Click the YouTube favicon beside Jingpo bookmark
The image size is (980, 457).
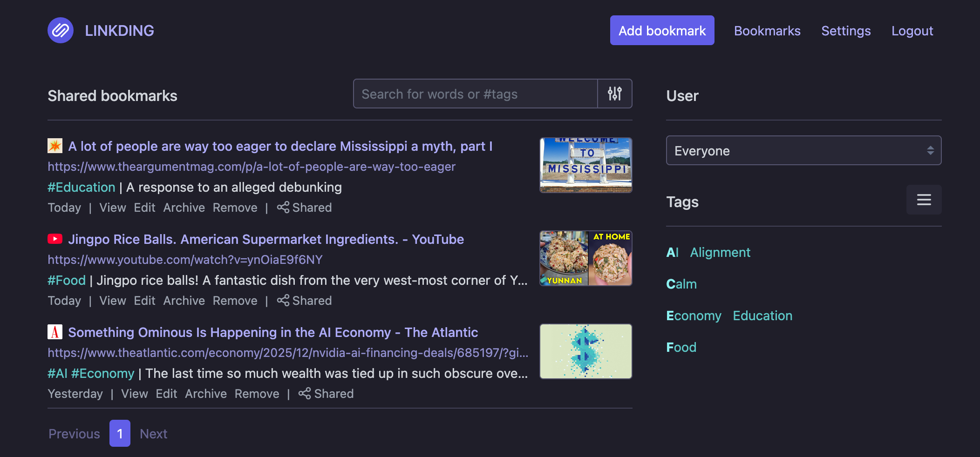(55, 239)
